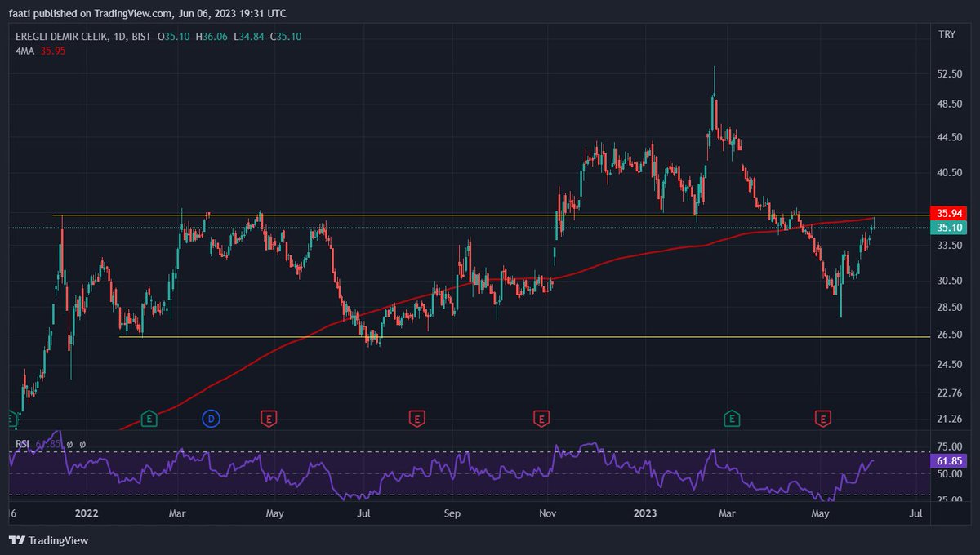Image resolution: width=980 pixels, height=555 pixels.
Task: Click the 24.50 price axis label
Action: coord(949,365)
